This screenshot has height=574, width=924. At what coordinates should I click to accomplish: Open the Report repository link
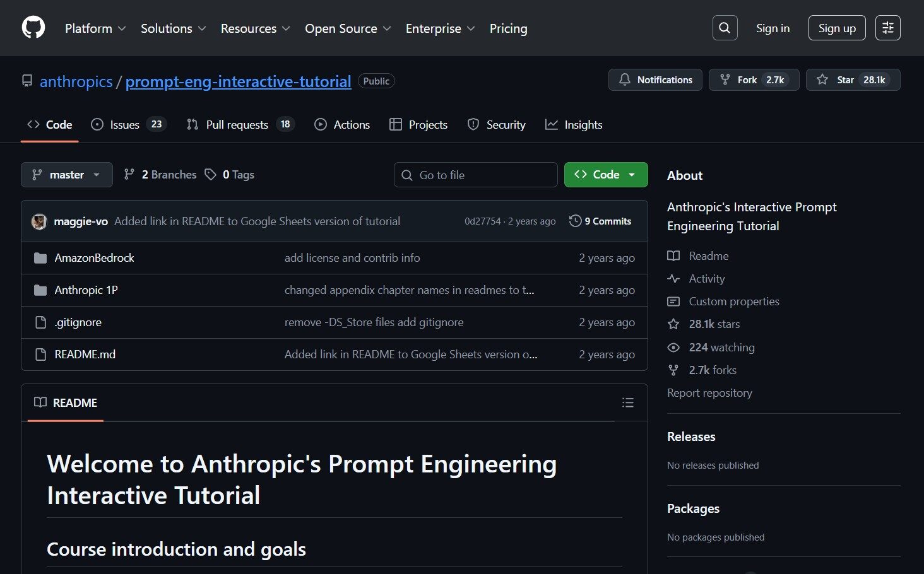709,393
